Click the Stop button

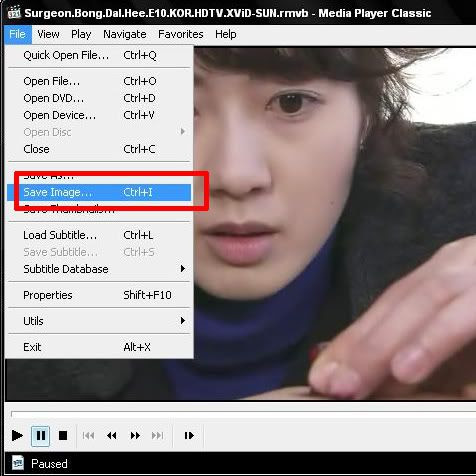63,435
